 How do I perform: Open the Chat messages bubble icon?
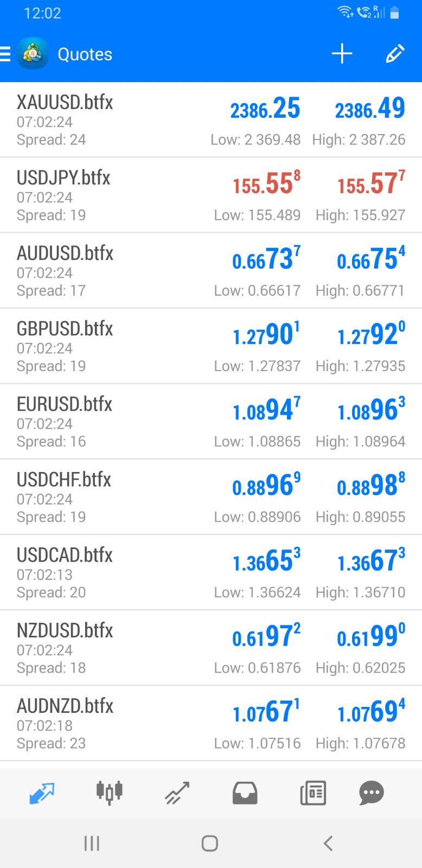pyautogui.click(x=372, y=793)
